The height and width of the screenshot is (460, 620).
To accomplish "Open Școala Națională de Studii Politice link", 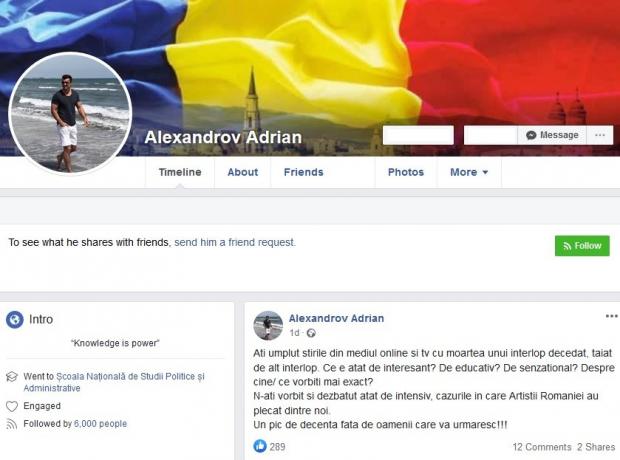I will 114,382.
